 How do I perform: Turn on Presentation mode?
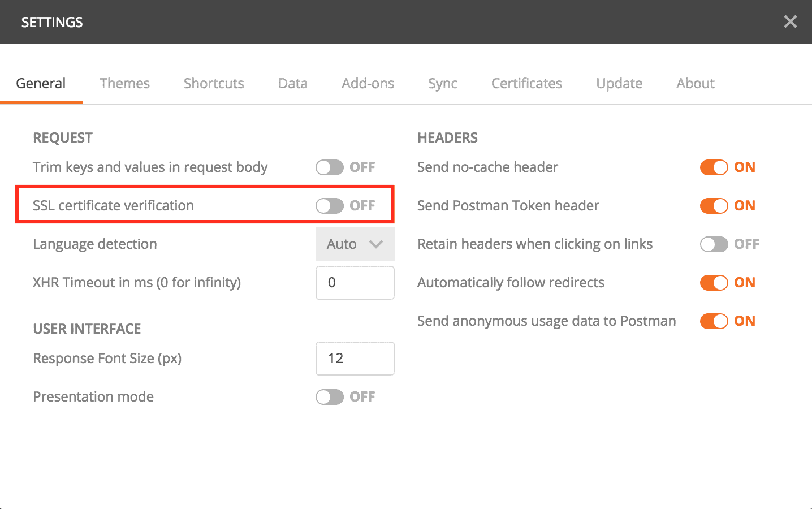(x=330, y=396)
